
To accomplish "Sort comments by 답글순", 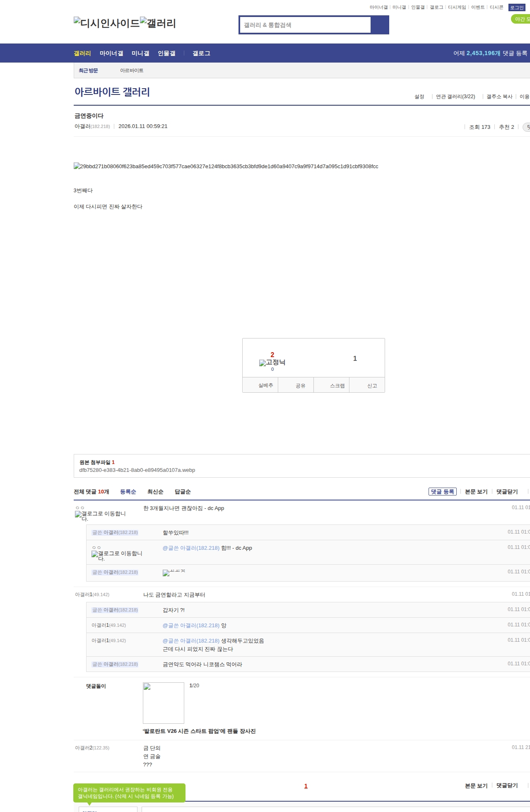I will 183,492.
